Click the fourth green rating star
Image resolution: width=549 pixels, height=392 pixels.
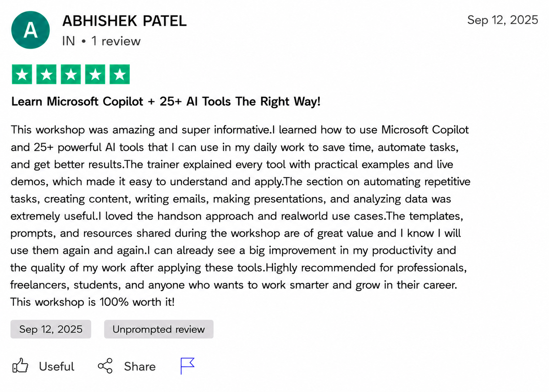pyautogui.click(x=95, y=74)
